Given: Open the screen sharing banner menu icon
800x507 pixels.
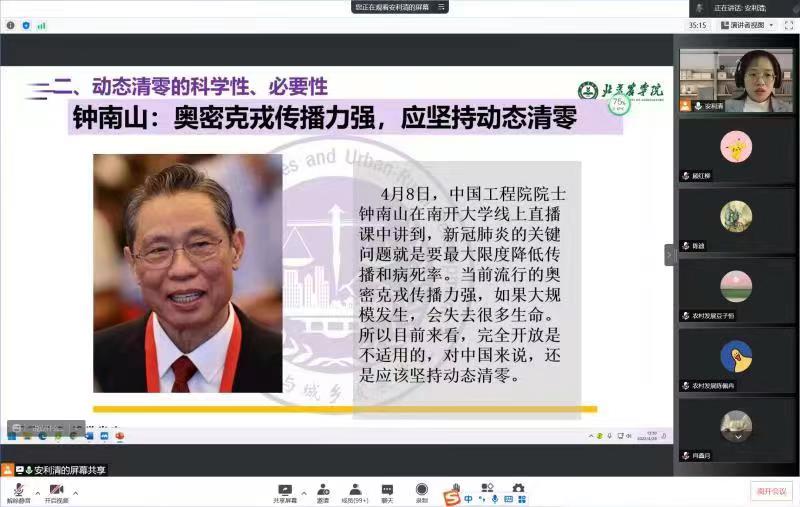Looking at the screenshot, I should click(x=441, y=7).
